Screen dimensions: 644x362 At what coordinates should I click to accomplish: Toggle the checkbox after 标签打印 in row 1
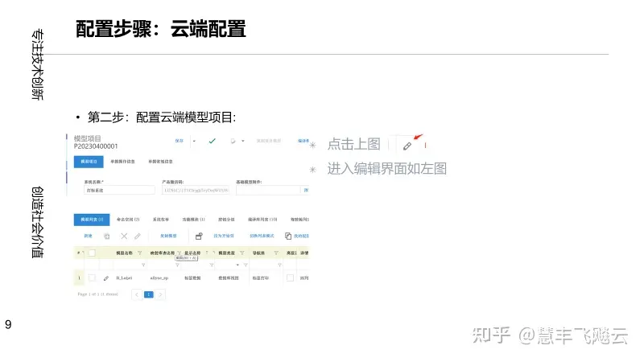click(290, 278)
